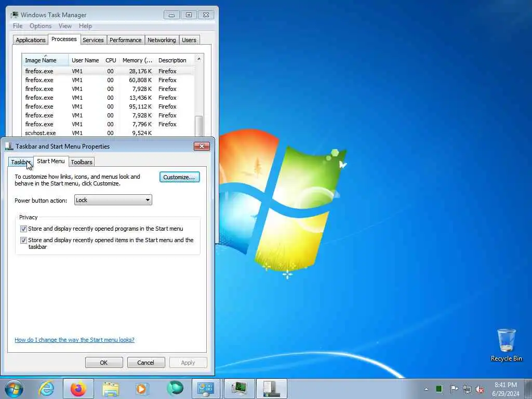The image size is (532, 399).
Task: Sort processes by Image Name column
Action: tap(46, 60)
